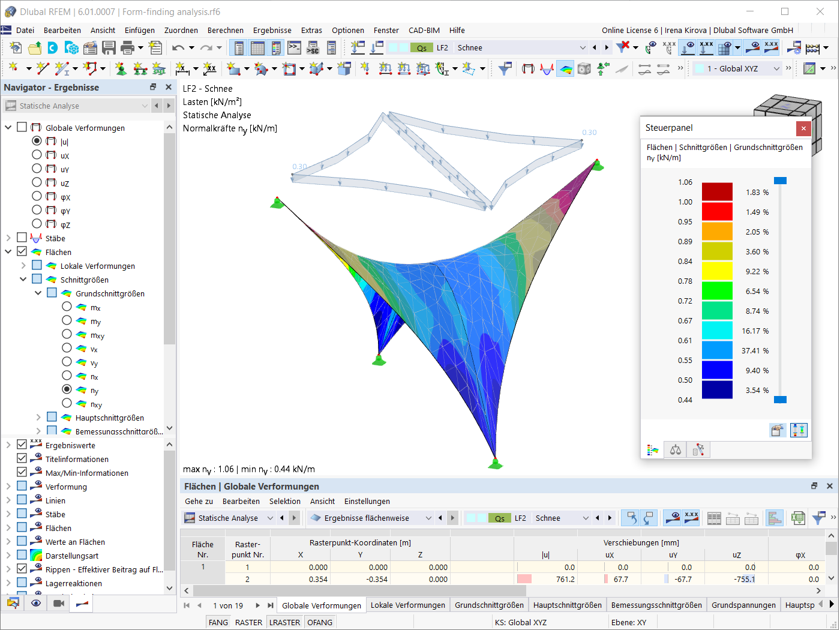Screen dimensions: 840x630
Task: Expand the Lokale Verformungen node
Action: pos(23,265)
